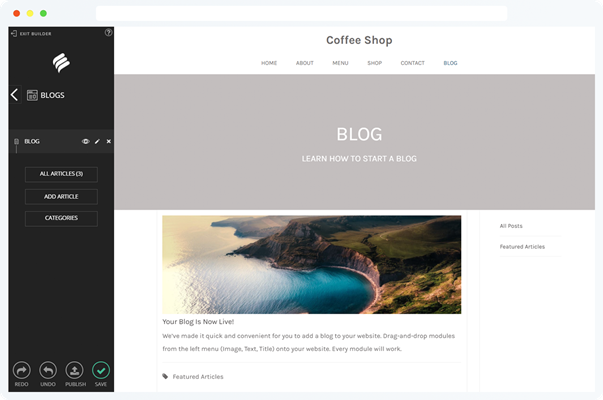Save changes with green checkmark icon
Image resolution: width=603 pixels, height=400 pixels.
[x=101, y=370]
